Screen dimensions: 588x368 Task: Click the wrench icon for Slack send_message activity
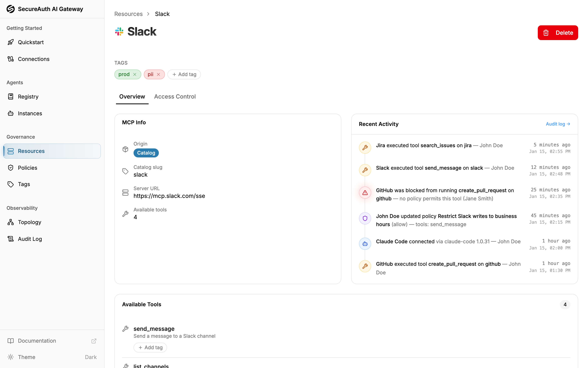pos(365,170)
